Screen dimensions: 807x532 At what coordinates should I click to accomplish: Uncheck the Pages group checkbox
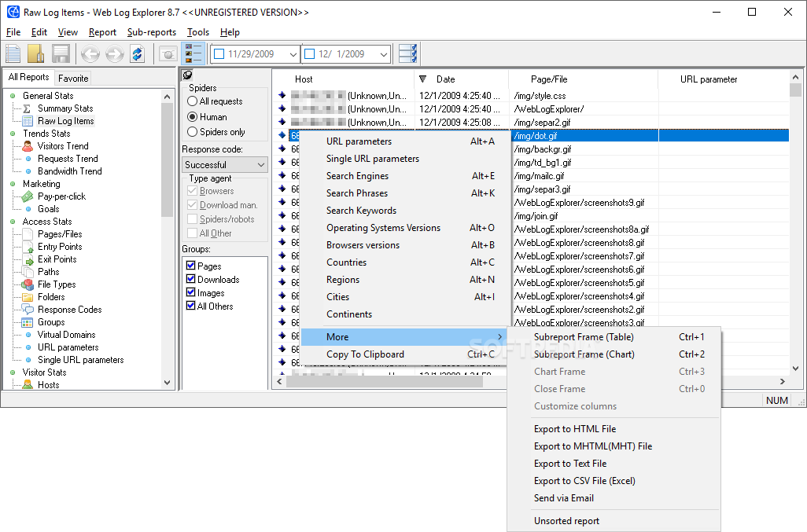click(190, 266)
